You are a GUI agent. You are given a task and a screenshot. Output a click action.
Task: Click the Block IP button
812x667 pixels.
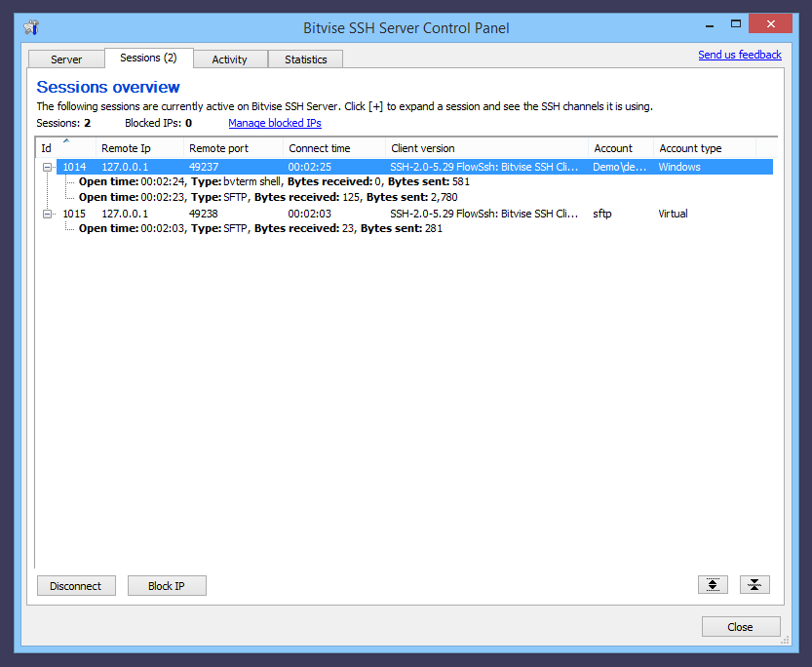tap(166, 586)
